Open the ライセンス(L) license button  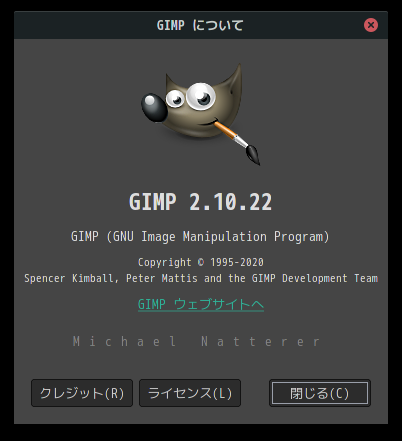click(190, 393)
